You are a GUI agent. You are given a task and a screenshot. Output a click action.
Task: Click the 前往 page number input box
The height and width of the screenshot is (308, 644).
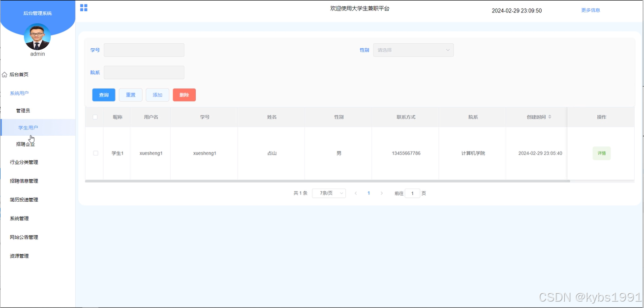412,193
